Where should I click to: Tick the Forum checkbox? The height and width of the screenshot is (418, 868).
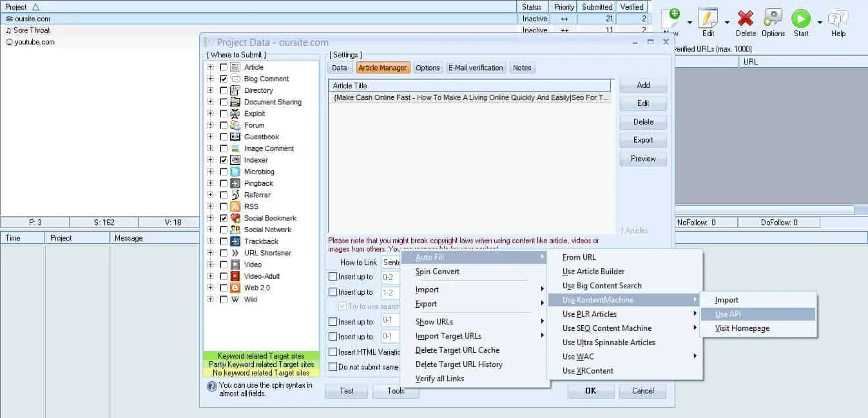point(224,125)
